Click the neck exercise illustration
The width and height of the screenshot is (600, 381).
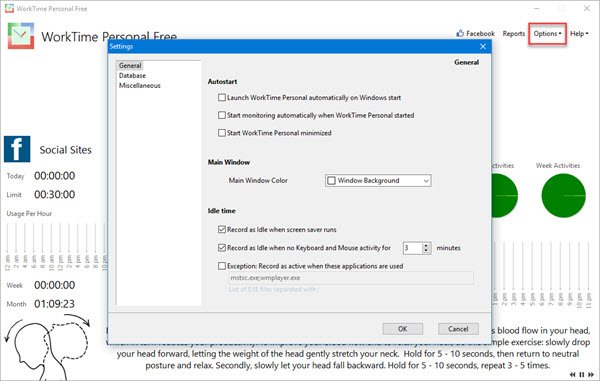click(48, 346)
